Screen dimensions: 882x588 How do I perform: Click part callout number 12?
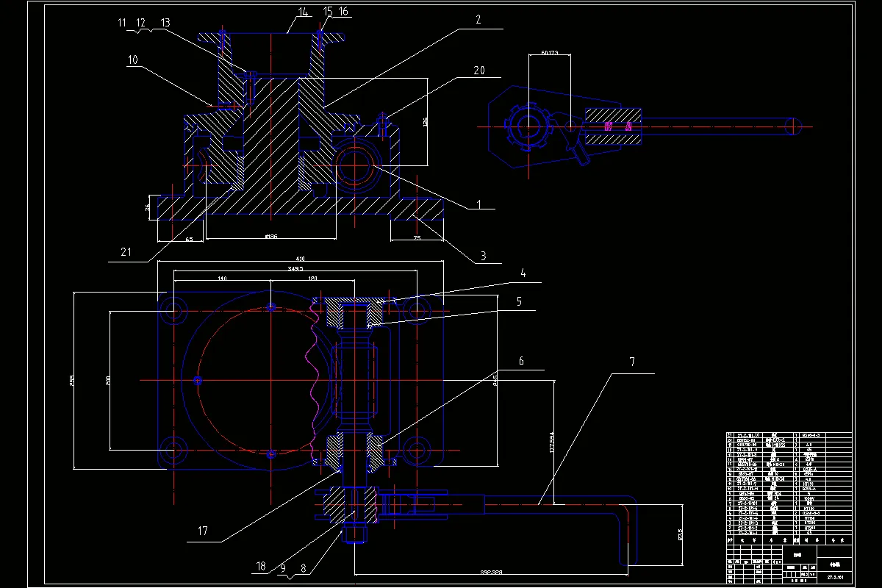pos(141,23)
